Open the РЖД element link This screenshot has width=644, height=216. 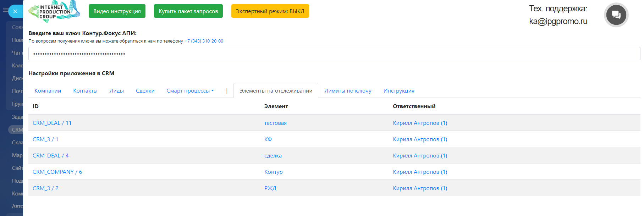pos(270,188)
